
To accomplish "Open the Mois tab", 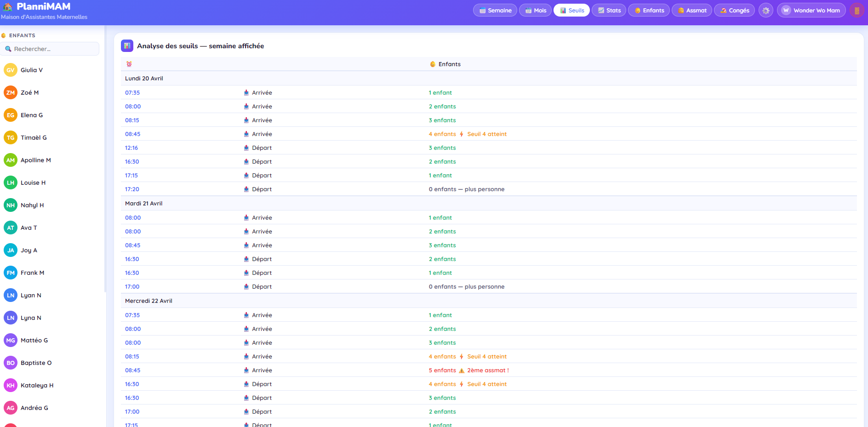I will tap(536, 10).
